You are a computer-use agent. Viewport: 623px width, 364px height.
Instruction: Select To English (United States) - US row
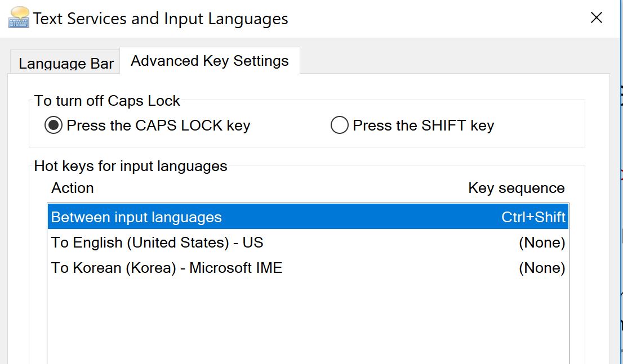(x=308, y=242)
